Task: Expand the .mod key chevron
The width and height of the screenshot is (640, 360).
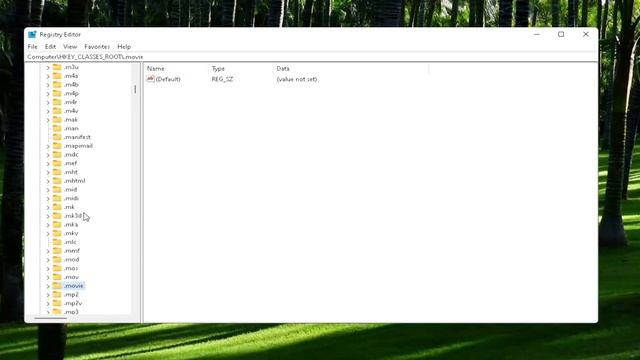Action: pyautogui.click(x=48, y=260)
